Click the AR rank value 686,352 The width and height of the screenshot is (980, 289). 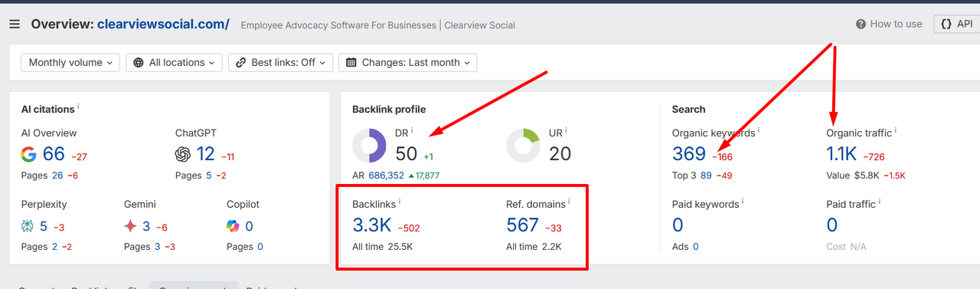tap(386, 176)
